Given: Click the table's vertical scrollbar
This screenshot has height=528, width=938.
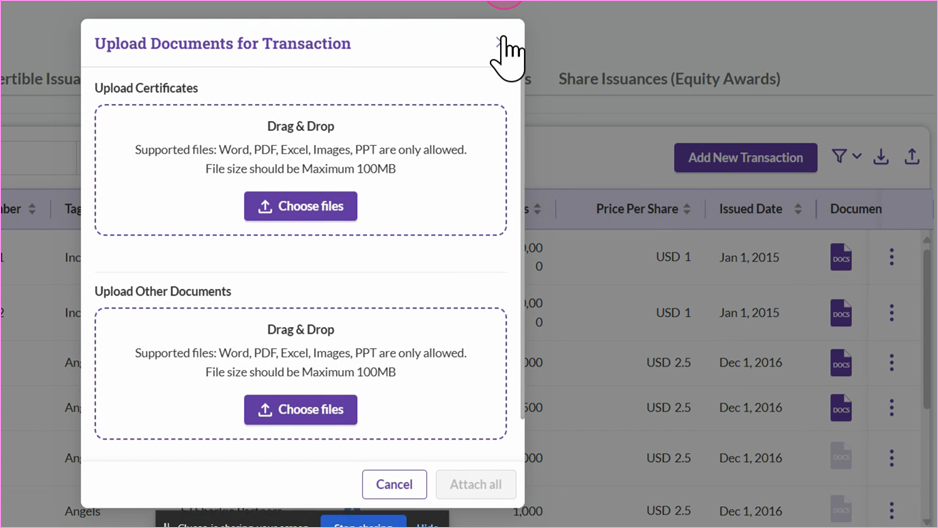Looking at the screenshot, I should 927,329.
